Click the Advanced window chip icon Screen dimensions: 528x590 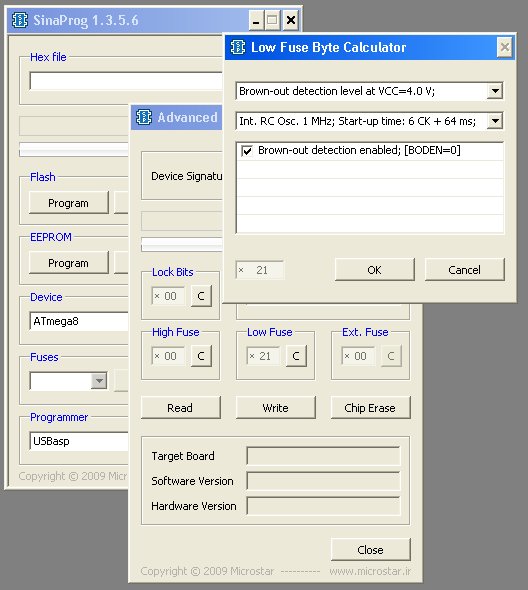point(144,117)
